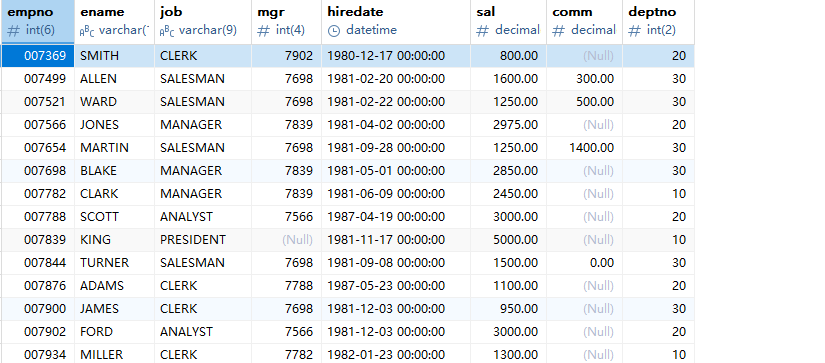The height and width of the screenshot is (363, 825).
Task: Select the FORD name cell
Action: [x=115, y=332]
